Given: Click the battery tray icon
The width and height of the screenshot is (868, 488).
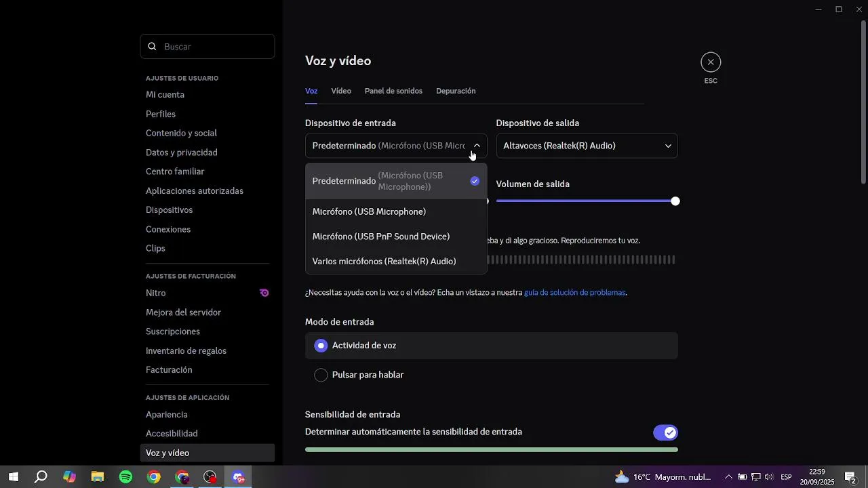Looking at the screenshot, I should tap(742, 477).
